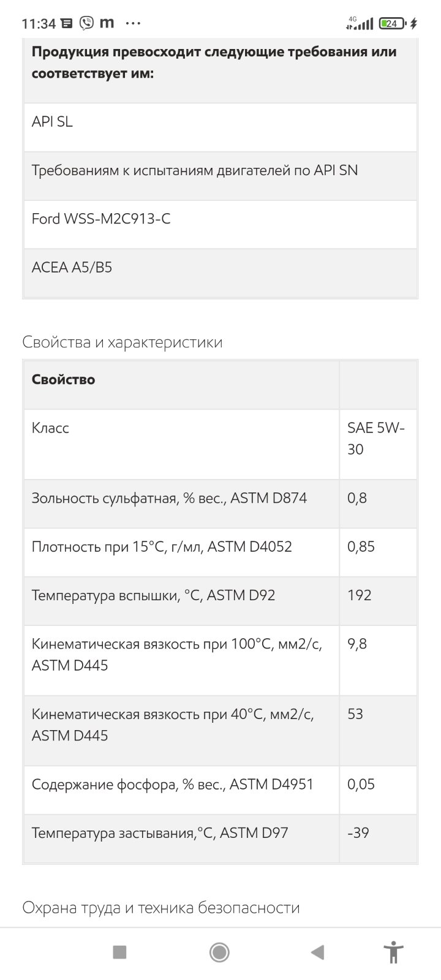The image size is (441, 980).
Task: Tap the 'Температура вспышки' row
Action: [x=221, y=601]
